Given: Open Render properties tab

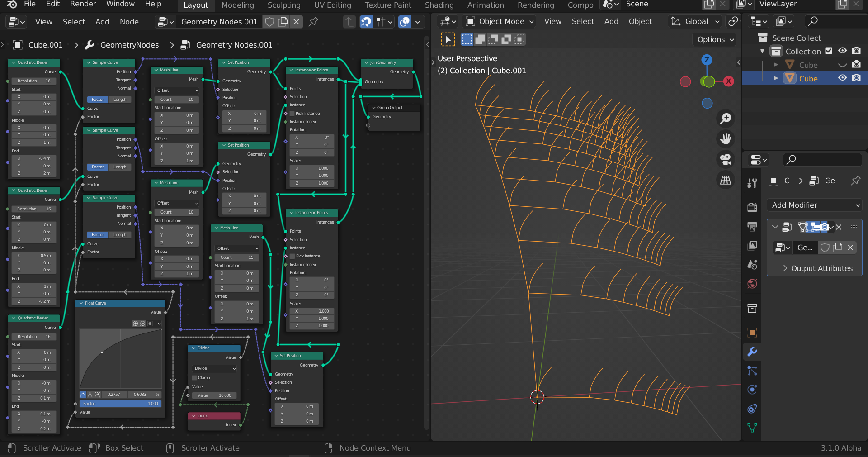Looking at the screenshot, I should (752, 207).
